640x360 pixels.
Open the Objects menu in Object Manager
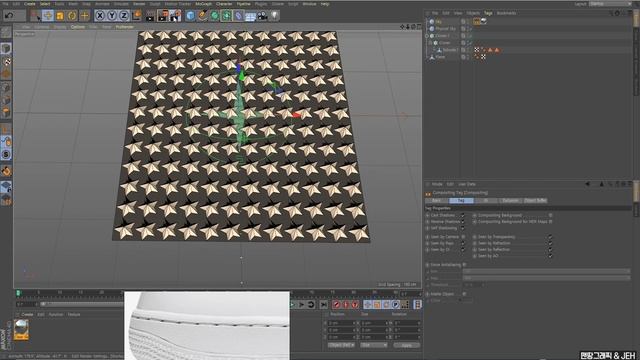473,13
